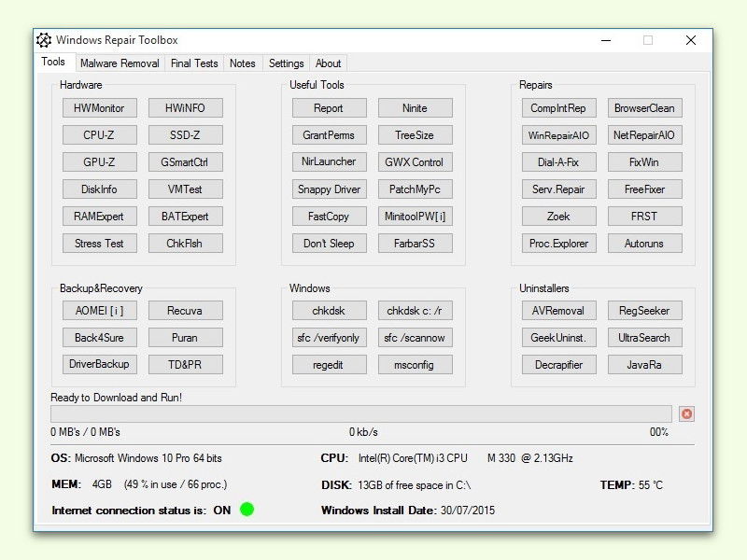Open Proc.Explorer
Image resolution: width=747 pixels, height=560 pixels.
coord(558,244)
